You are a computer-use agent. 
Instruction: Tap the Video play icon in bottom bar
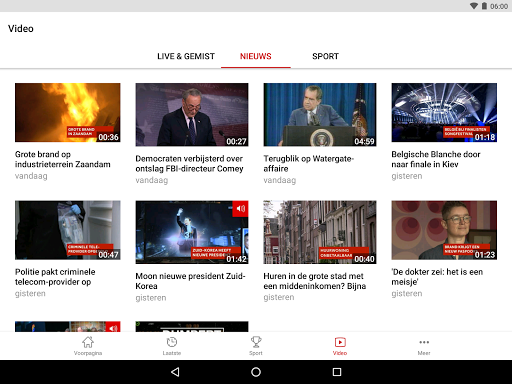click(340, 342)
